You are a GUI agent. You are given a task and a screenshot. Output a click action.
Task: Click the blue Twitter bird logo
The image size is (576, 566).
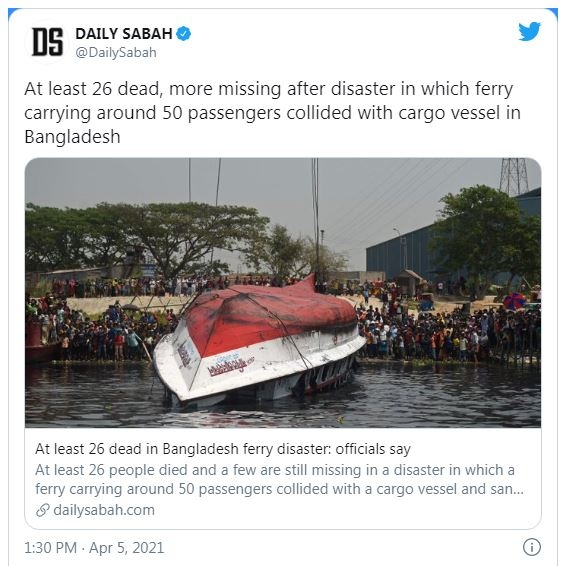(529, 31)
